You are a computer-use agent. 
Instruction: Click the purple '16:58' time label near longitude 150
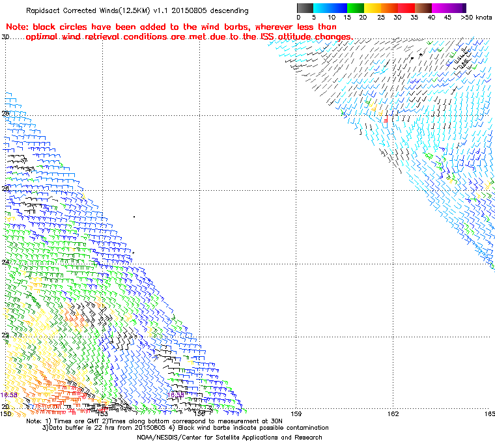click(9, 395)
